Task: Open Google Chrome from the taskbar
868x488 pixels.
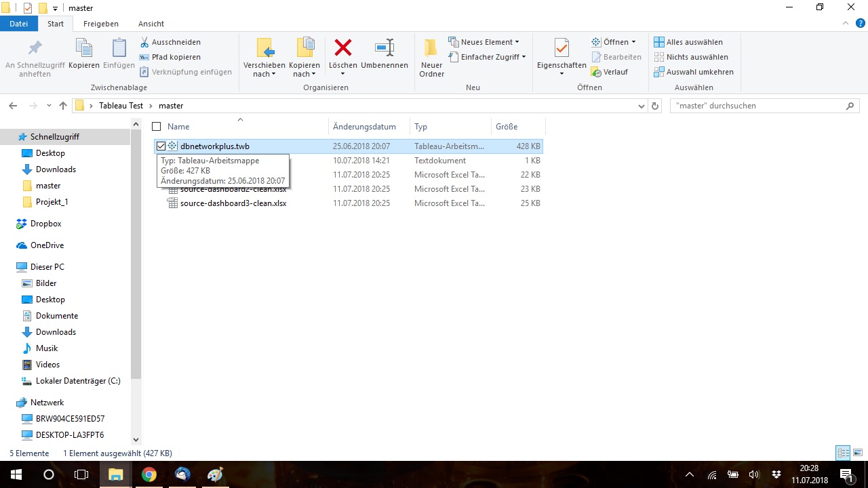Action: click(x=149, y=474)
